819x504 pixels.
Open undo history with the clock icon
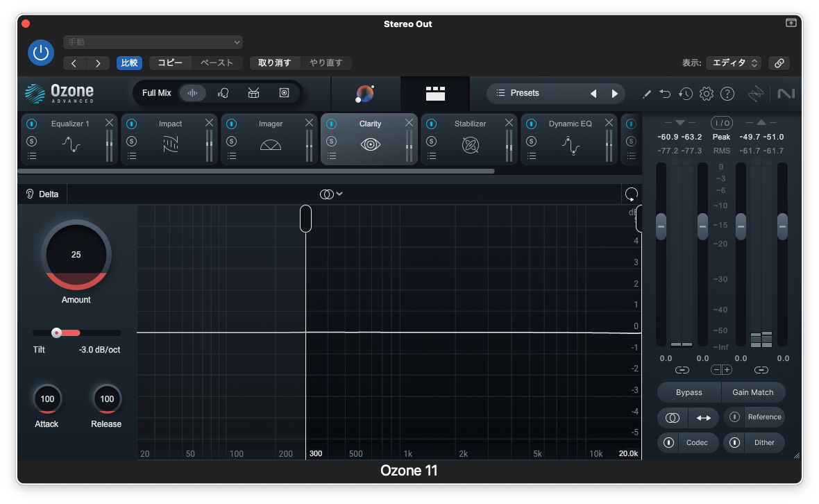686,94
